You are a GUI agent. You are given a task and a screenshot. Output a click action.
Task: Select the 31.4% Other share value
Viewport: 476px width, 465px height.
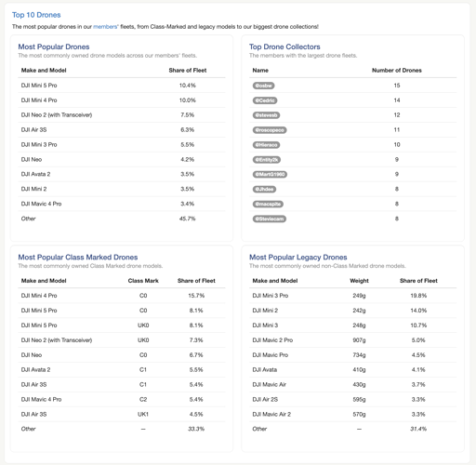[418, 429]
